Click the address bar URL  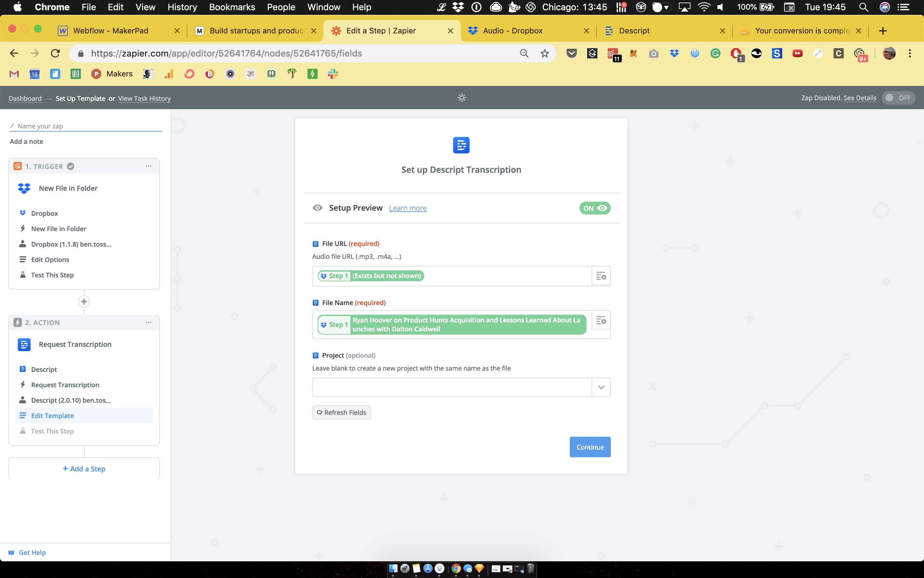click(x=227, y=53)
